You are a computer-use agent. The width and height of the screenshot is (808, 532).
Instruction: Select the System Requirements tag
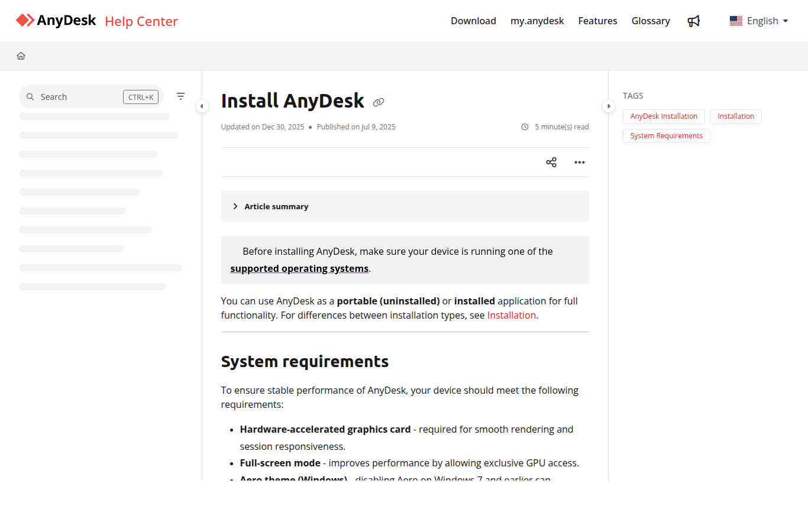[x=666, y=136]
